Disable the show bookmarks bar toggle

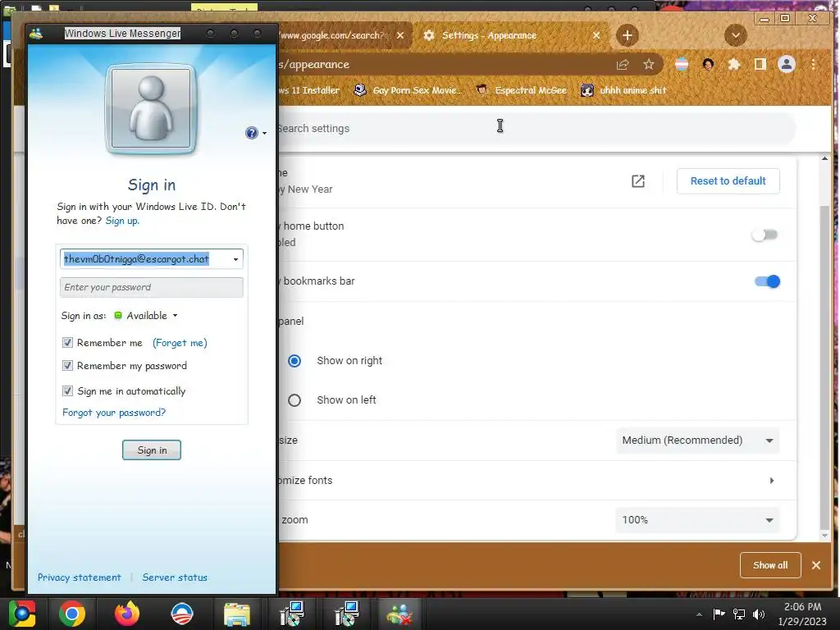click(767, 281)
